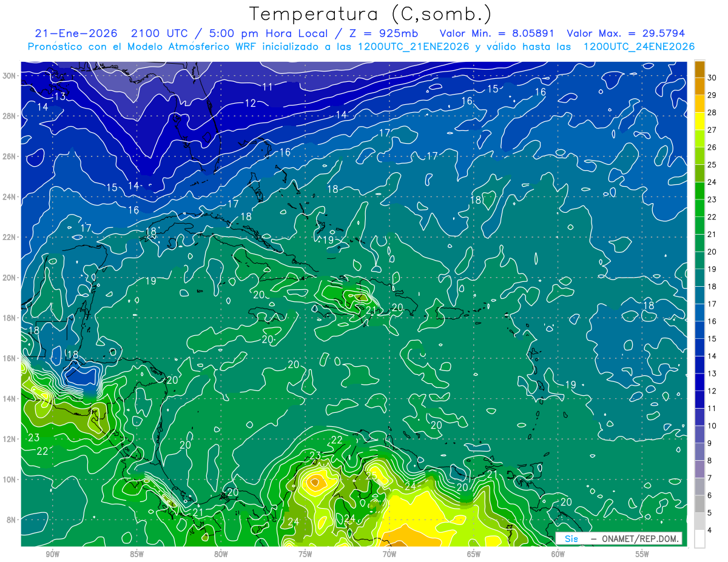
Task: Click the purple swatch between 8 and 9
Action: tap(699, 452)
